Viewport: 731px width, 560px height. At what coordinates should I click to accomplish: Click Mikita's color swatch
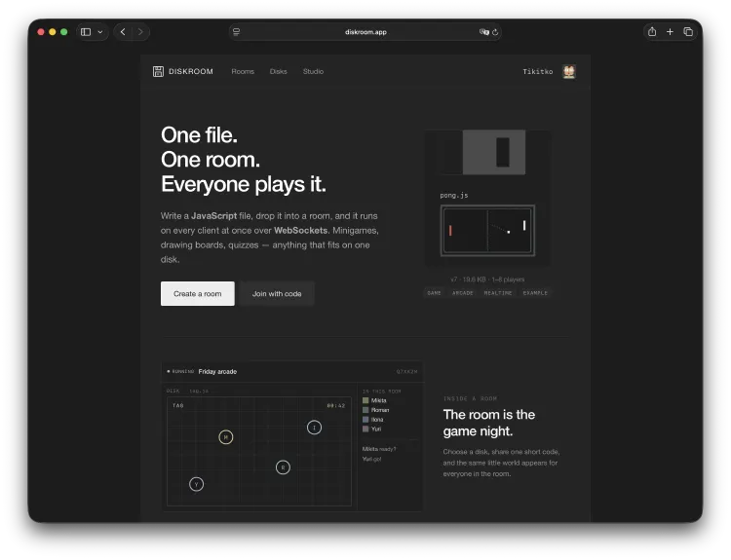pos(365,400)
